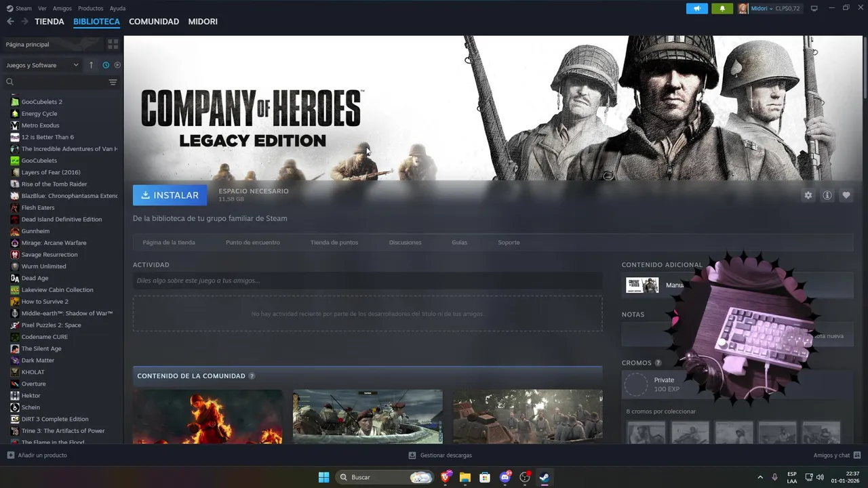Click the Midori profile avatar
The height and width of the screenshot is (488, 868).
(743, 8)
